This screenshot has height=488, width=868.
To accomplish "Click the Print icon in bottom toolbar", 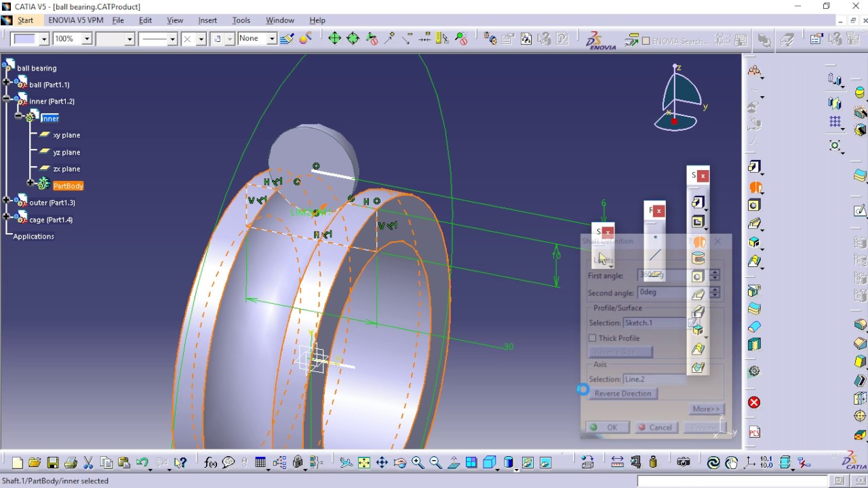I will 71,463.
